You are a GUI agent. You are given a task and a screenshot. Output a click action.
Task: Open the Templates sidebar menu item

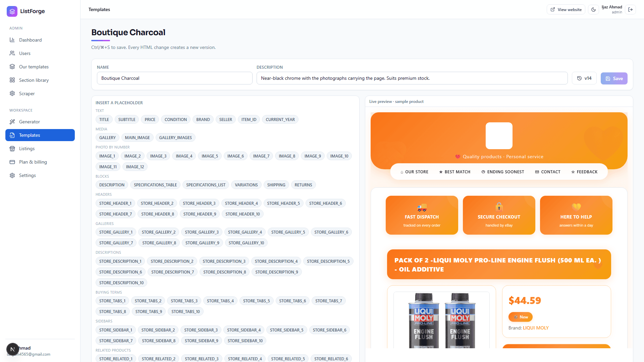[x=40, y=135]
